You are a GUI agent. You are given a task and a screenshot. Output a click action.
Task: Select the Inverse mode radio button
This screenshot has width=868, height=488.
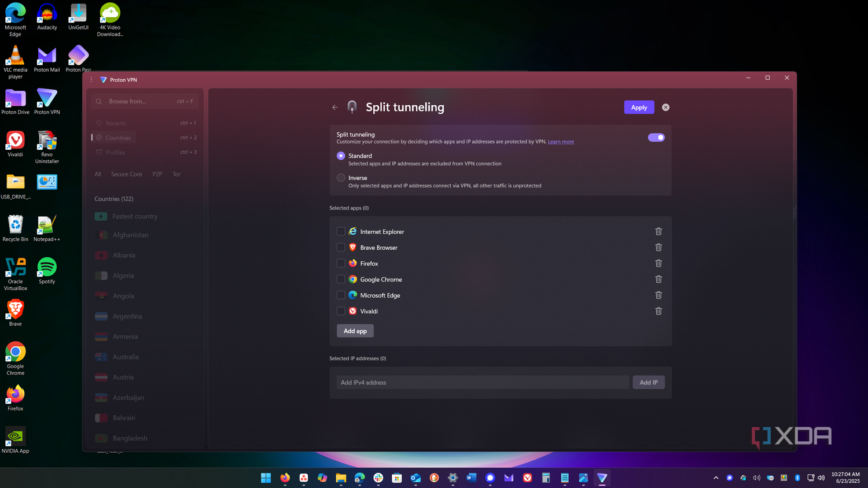point(341,178)
